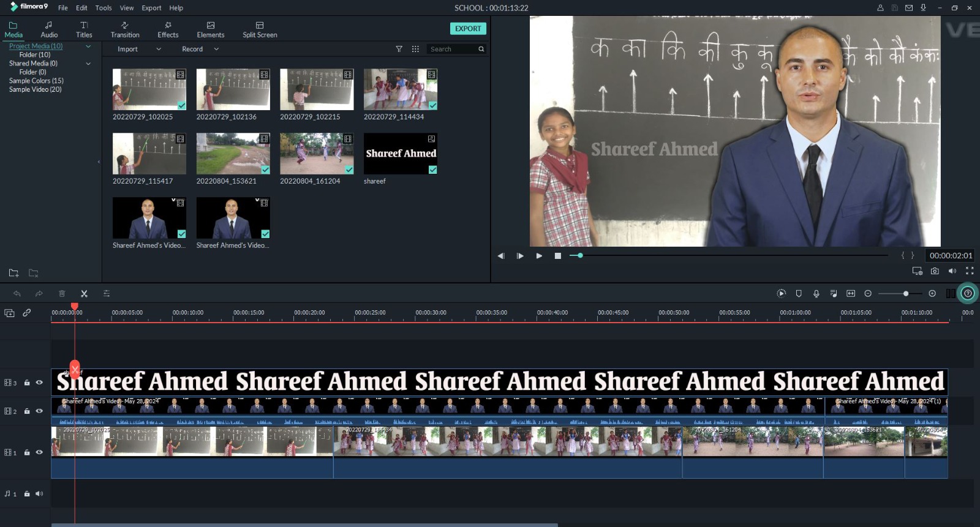The height and width of the screenshot is (527, 980).
Task: Open the voiceover microphone recording icon
Action: 816,294
